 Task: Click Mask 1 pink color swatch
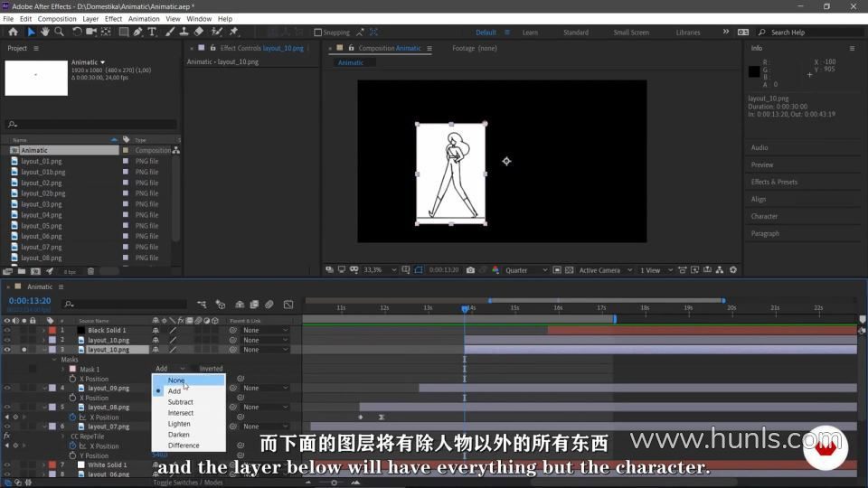click(72, 369)
